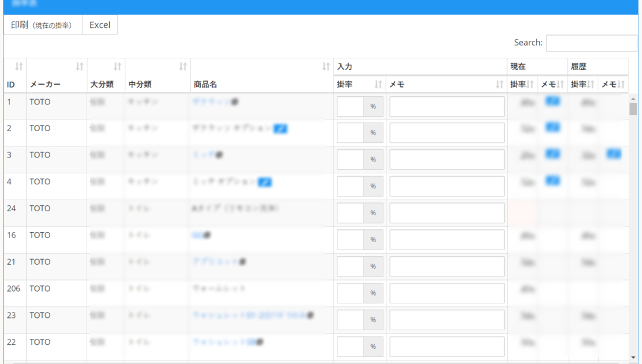Open the 履歴 memo icon in row ID 3
This screenshot has width=642, height=364.
click(x=613, y=154)
